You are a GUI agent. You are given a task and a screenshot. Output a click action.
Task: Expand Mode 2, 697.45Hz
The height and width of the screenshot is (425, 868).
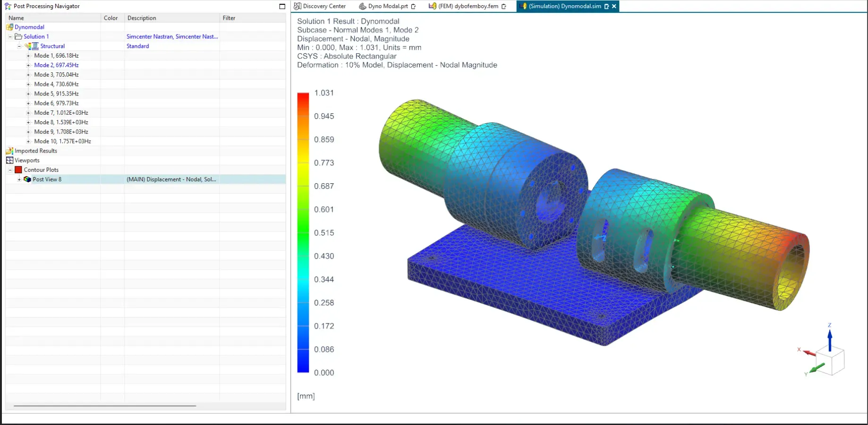tap(28, 65)
